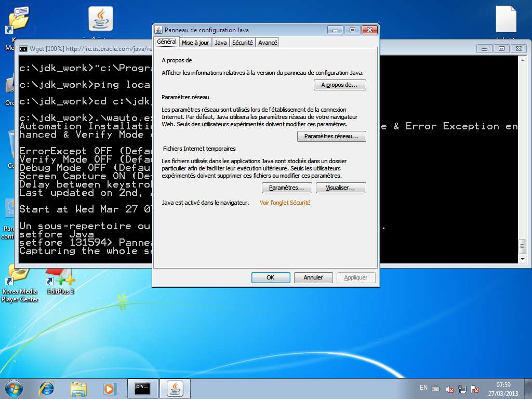
Task: Open the Java installer icon on the desktop
Action: tap(101, 19)
